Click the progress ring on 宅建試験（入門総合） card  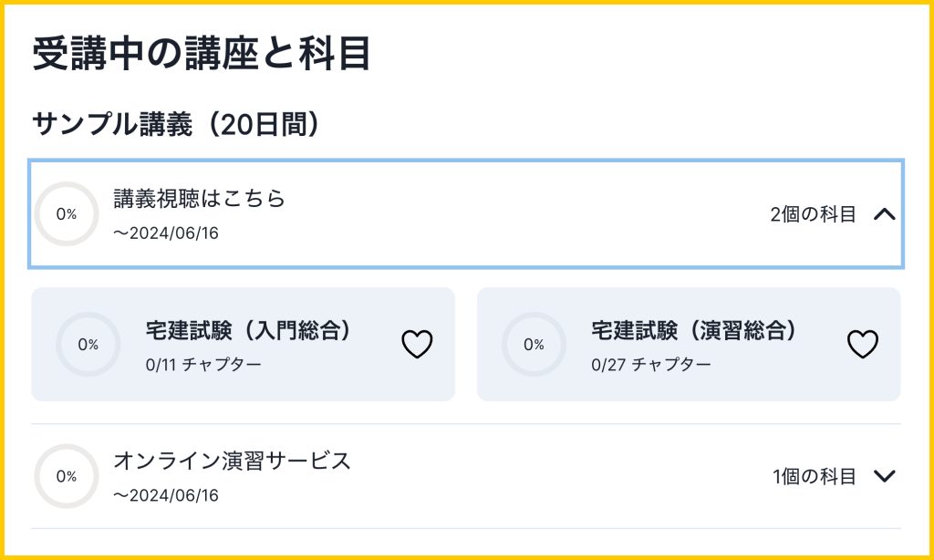tap(88, 345)
